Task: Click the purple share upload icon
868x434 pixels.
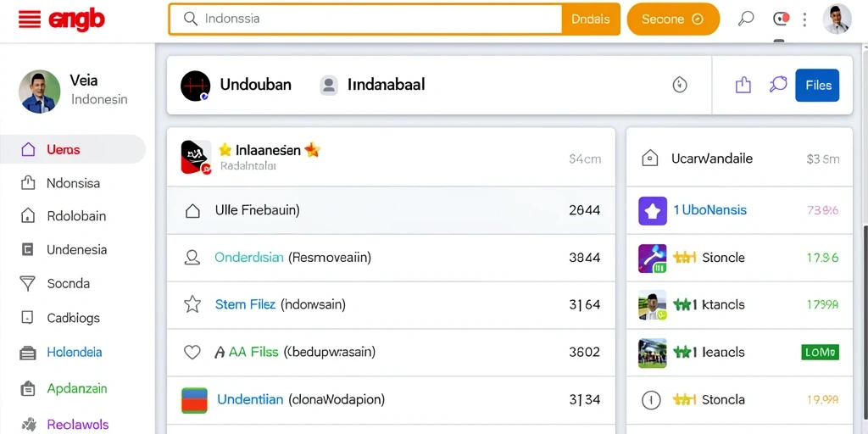Action: (743, 85)
